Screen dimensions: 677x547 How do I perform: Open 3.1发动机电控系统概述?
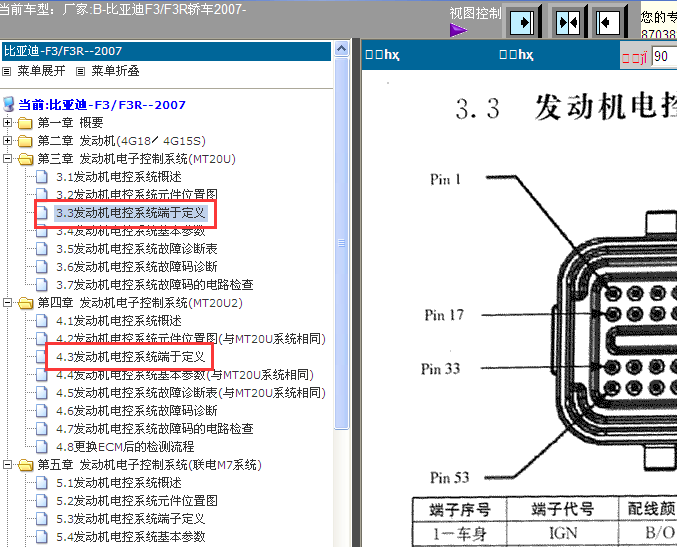[x=119, y=177]
